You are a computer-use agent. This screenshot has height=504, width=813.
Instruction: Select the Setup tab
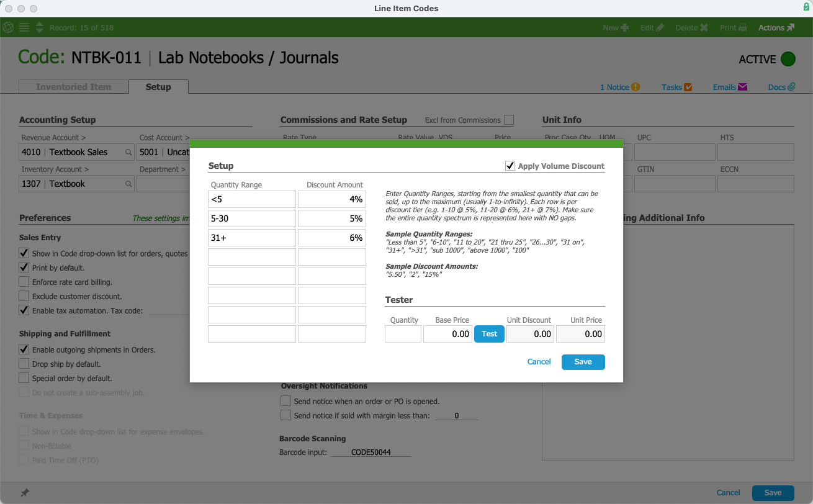click(158, 87)
